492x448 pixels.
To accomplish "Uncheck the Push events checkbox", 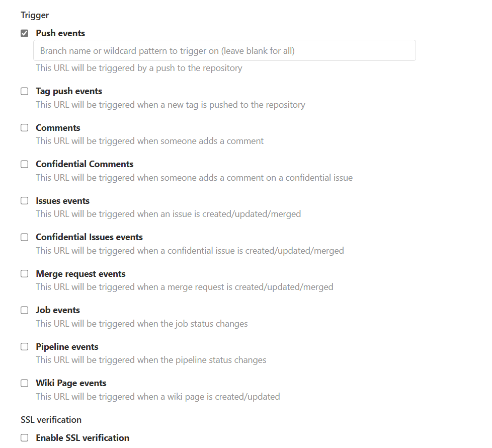I will [24, 33].
